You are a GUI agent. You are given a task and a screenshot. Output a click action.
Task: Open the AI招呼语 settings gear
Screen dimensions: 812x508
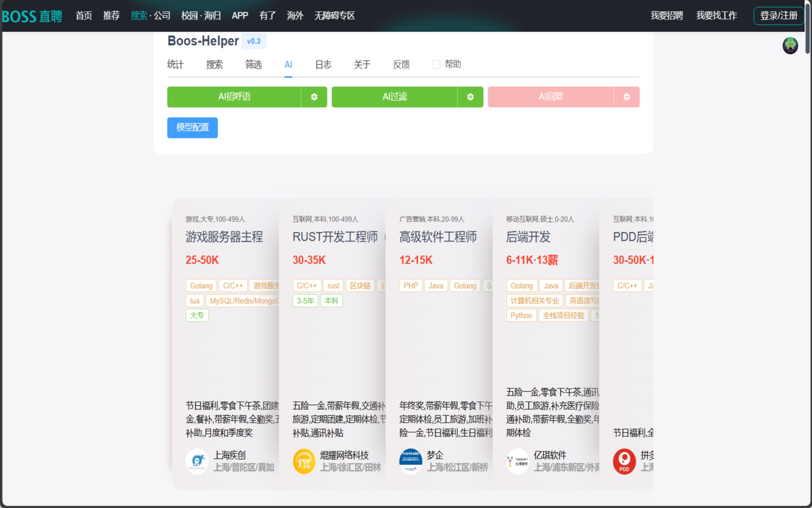[314, 97]
